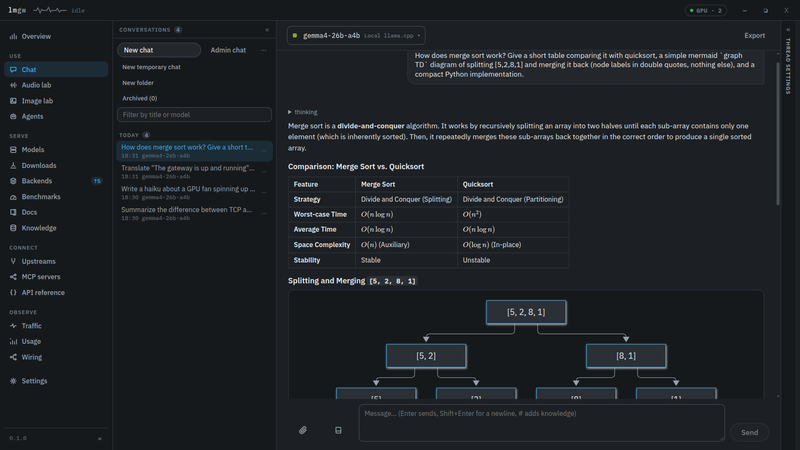Image resolution: width=800 pixels, height=450 pixels.
Task: Open the gemma4-26b-a4b model selector dropdown
Action: [356, 36]
